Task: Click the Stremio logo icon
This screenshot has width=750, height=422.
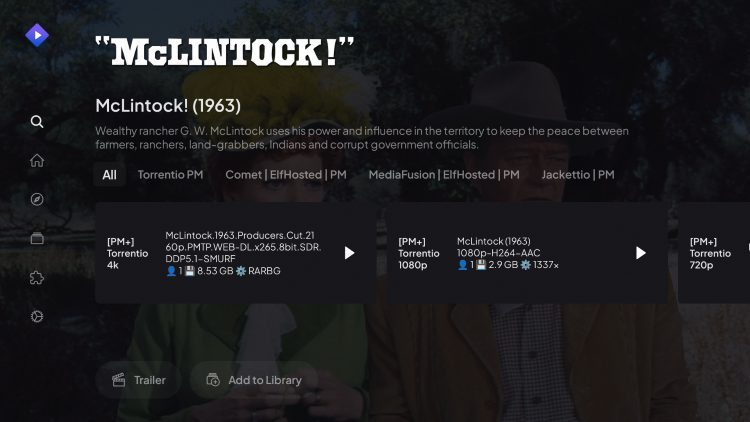Action: (x=37, y=35)
